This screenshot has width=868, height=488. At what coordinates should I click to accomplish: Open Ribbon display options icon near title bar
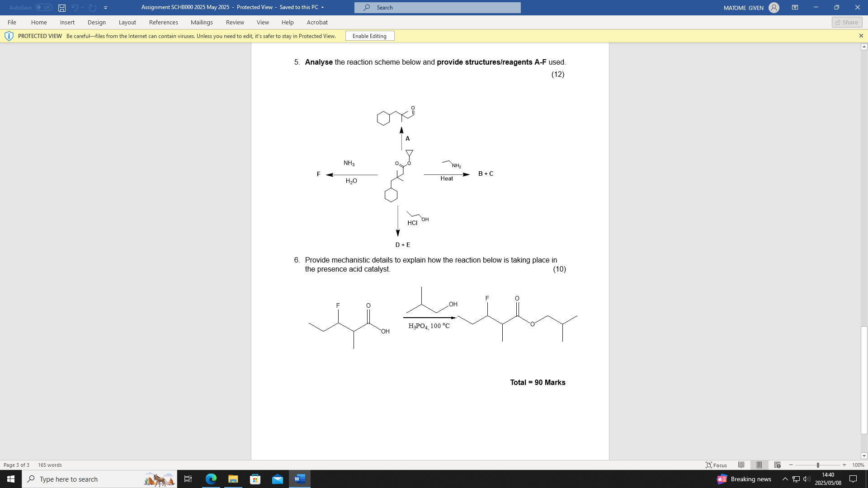795,7
